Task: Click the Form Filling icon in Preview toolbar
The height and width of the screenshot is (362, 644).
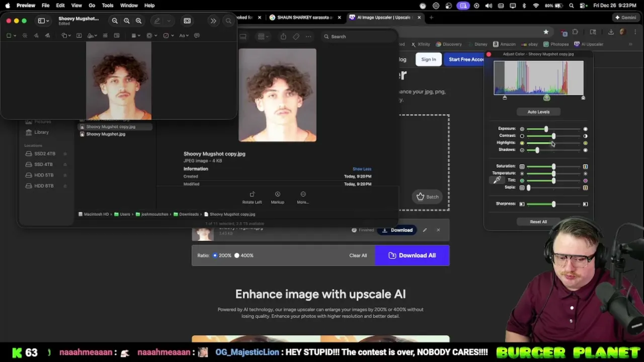Action: [187, 21]
